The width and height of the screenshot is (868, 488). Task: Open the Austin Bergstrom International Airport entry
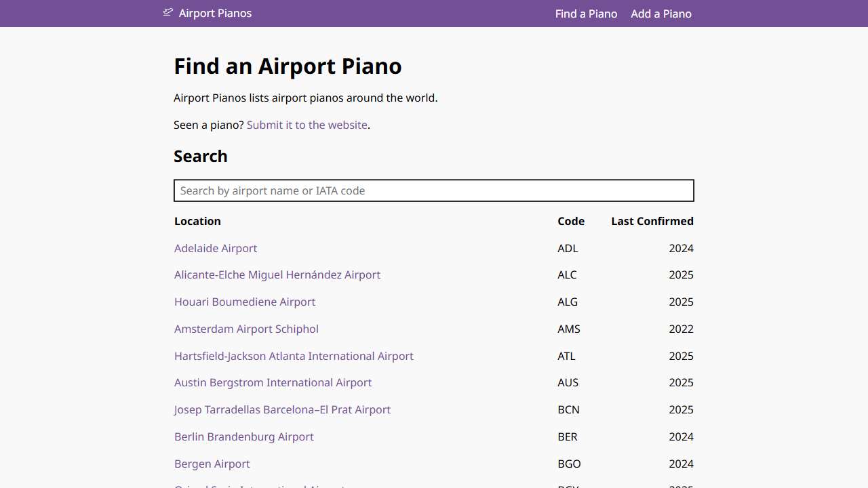point(273,382)
